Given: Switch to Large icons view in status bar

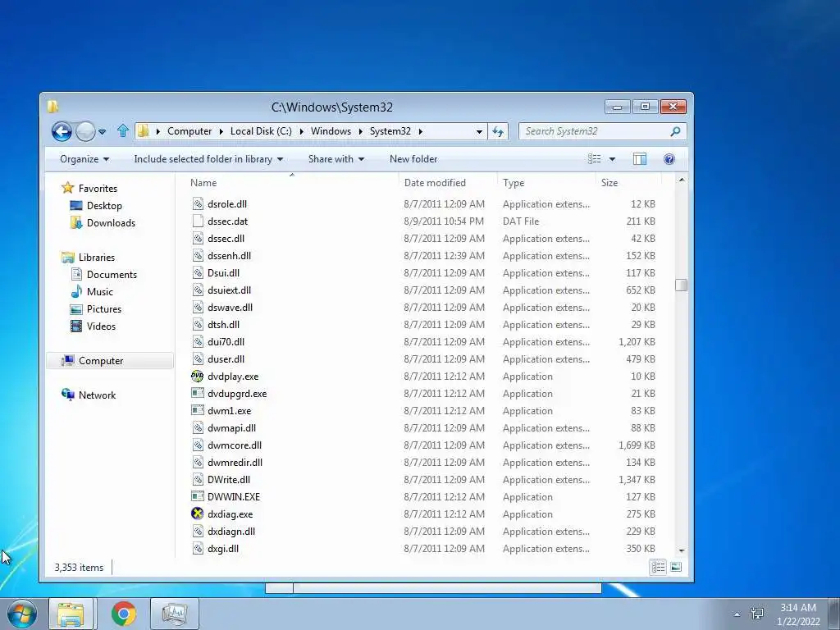Looking at the screenshot, I should click(x=676, y=567).
